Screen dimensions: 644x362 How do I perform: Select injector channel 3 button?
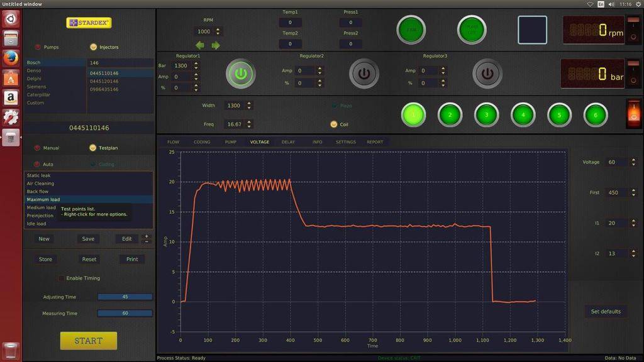(486, 115)
